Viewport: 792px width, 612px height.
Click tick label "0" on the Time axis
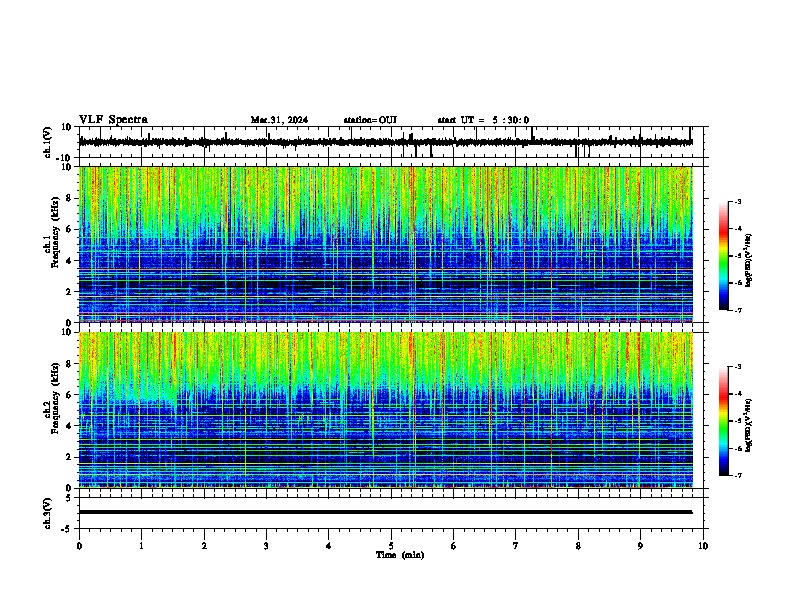pyautogui.click(x=79, y=546)
